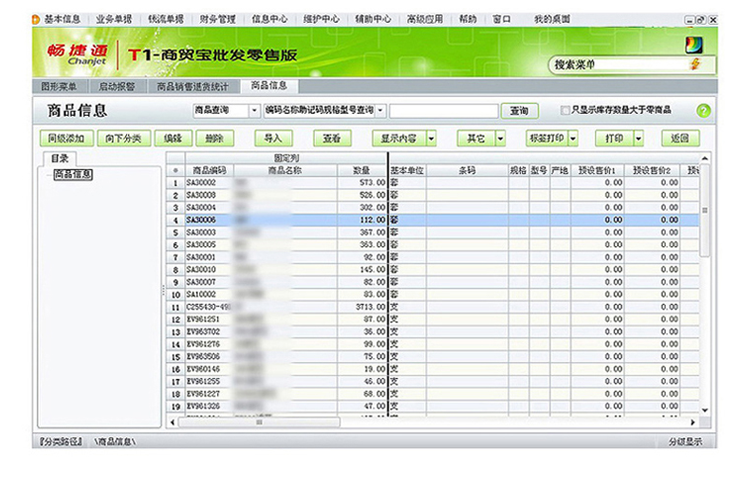The image size is (750, 481).
Task: Open the 维护中心 menu
Action: [321, 20]
